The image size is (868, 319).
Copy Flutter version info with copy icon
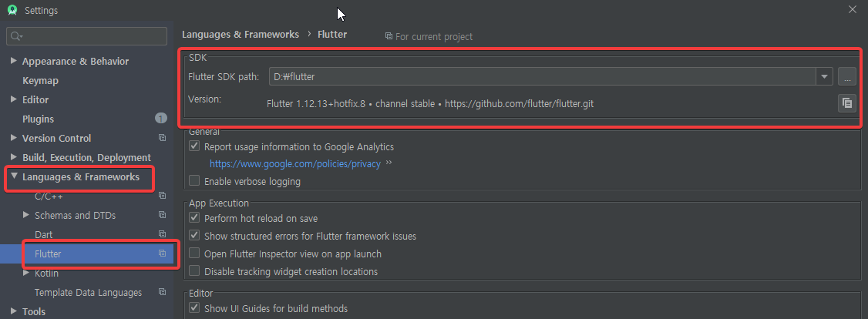(847, 103)
